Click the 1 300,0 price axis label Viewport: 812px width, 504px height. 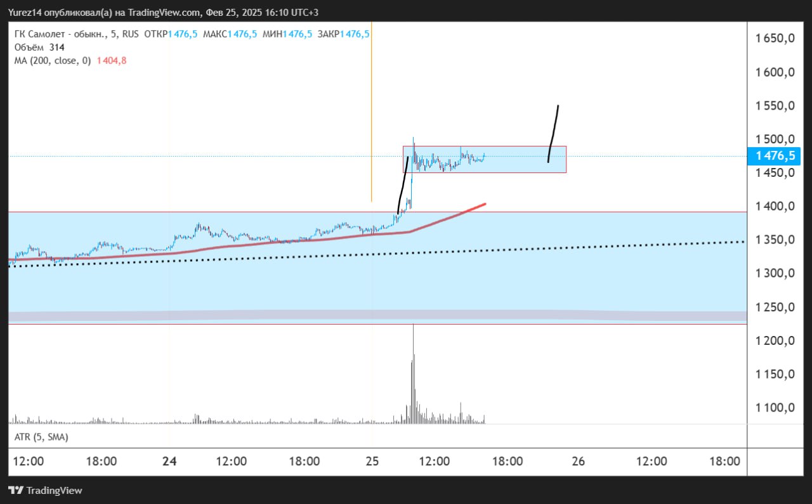coord(775,274)
